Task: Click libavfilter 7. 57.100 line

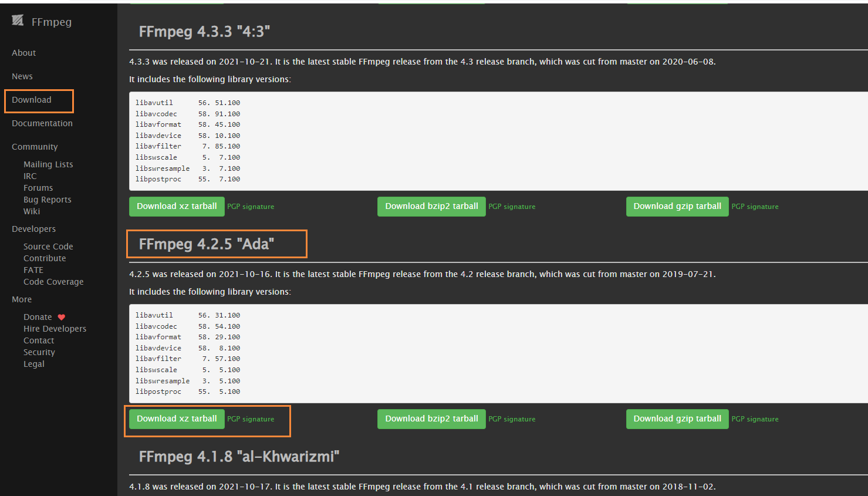Action: (x=188, y=359)
